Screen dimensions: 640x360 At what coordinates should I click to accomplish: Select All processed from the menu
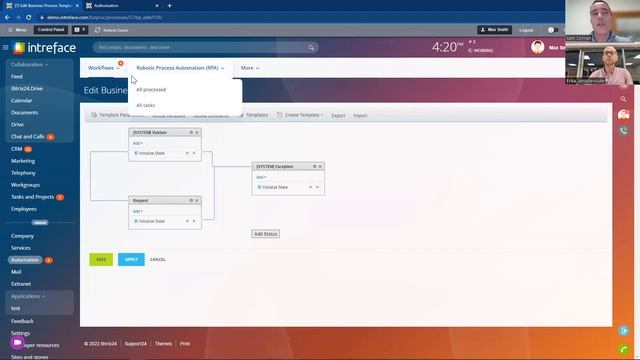[151, 89]
